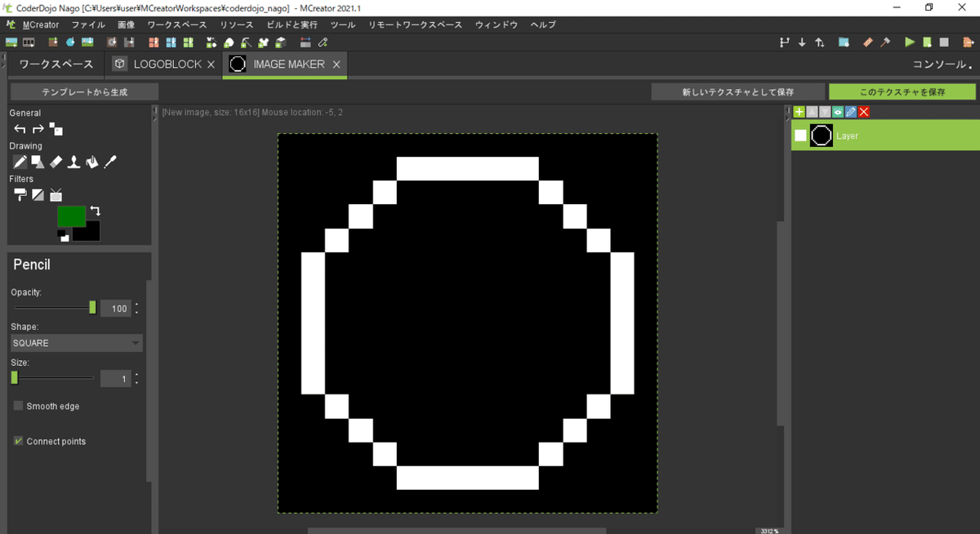Click the Undo arrow under General
Screen dimensions: 980x534
coord(20,128)
